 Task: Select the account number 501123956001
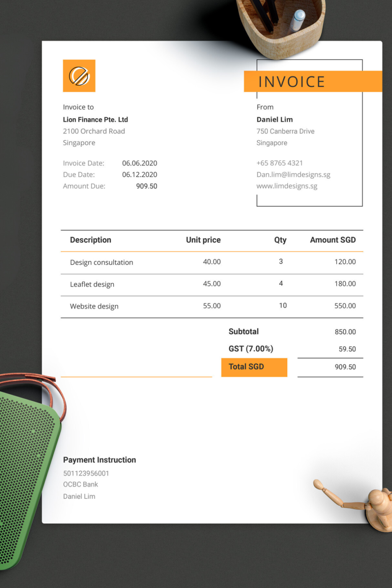86,474
